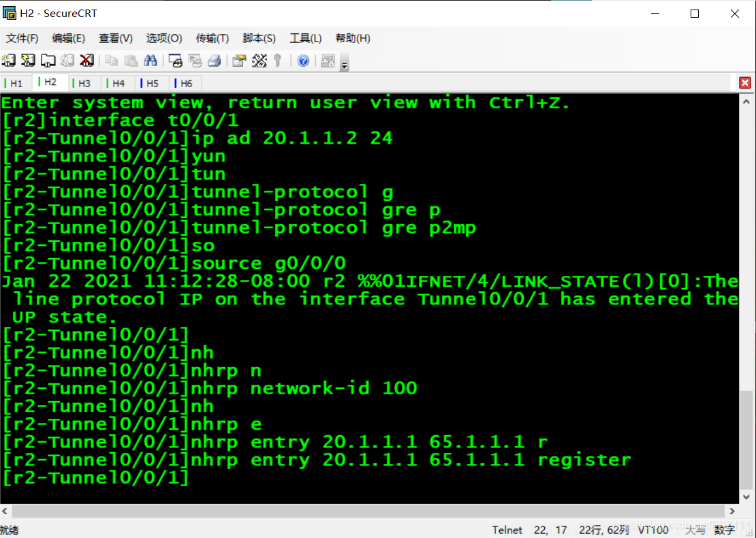756x538 pixels.
Task: Switch to the H3 session tab
Action: point(84,83)
